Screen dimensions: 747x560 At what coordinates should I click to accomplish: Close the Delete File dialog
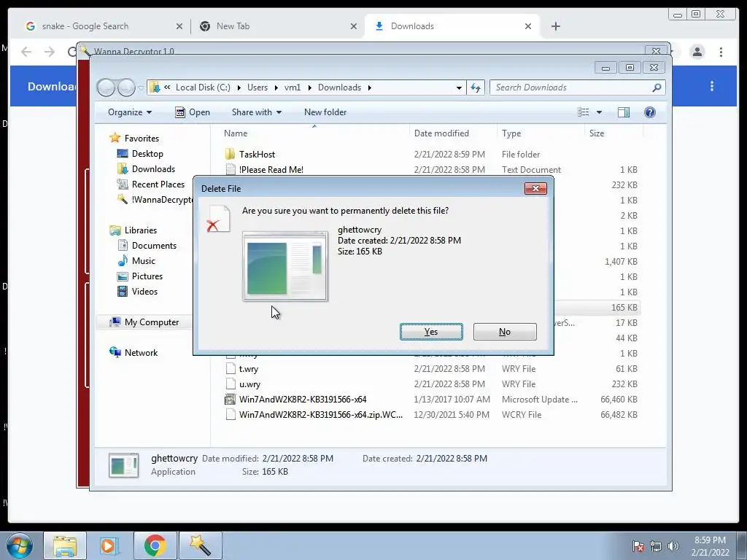(535, 189)
